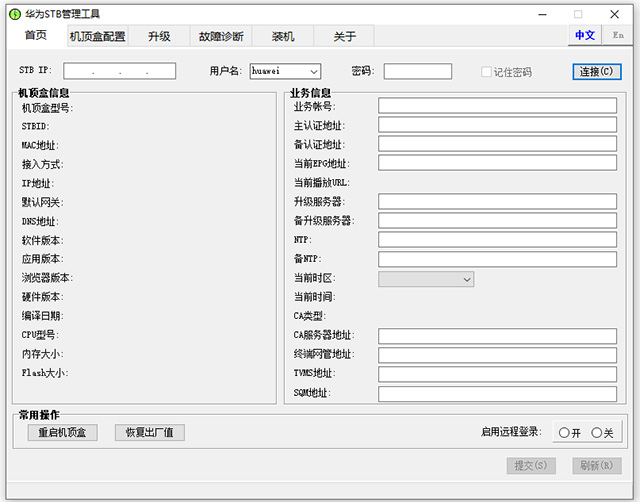Toggle the 记住密码 checkbox
This screenshot has height=502, width=640.
486,72
